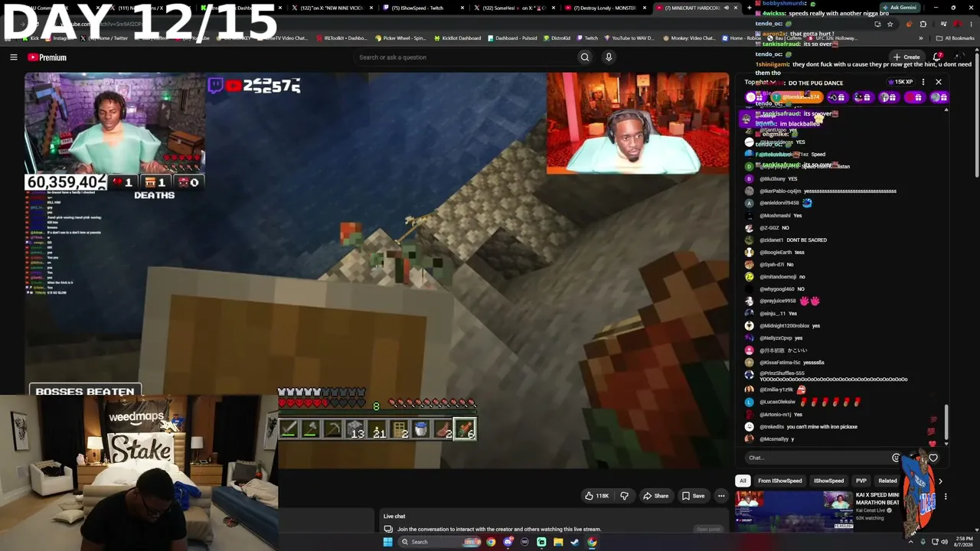The height and width of the screenshot is (551, 980).
Task: Go to YouTube Premium home logo
Action: (x=47, y=57)
